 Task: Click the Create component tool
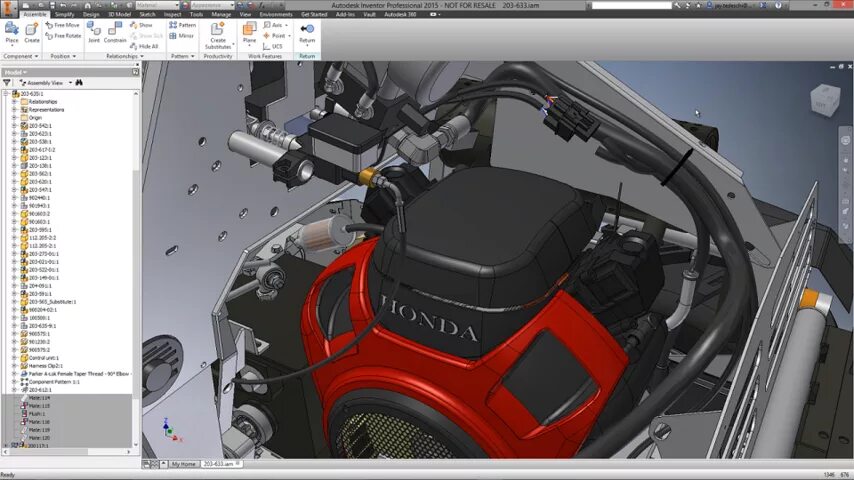coord(32,33)
